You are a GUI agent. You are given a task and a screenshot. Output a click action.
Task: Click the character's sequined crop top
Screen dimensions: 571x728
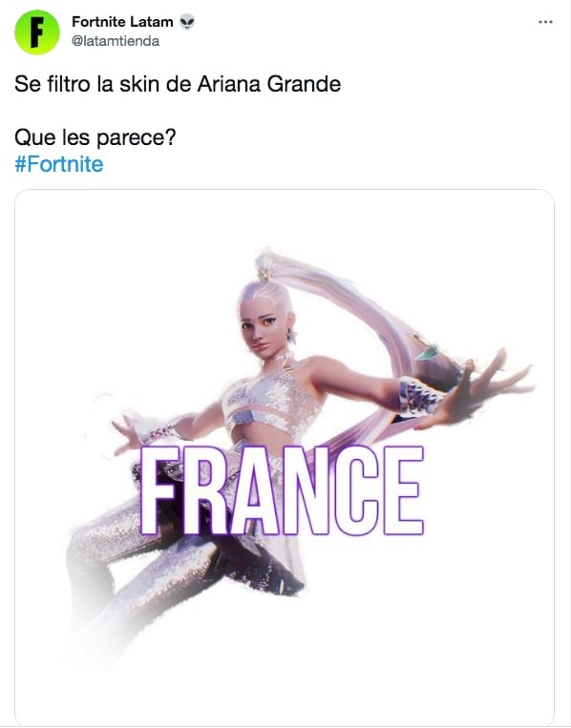pos(268,403)
